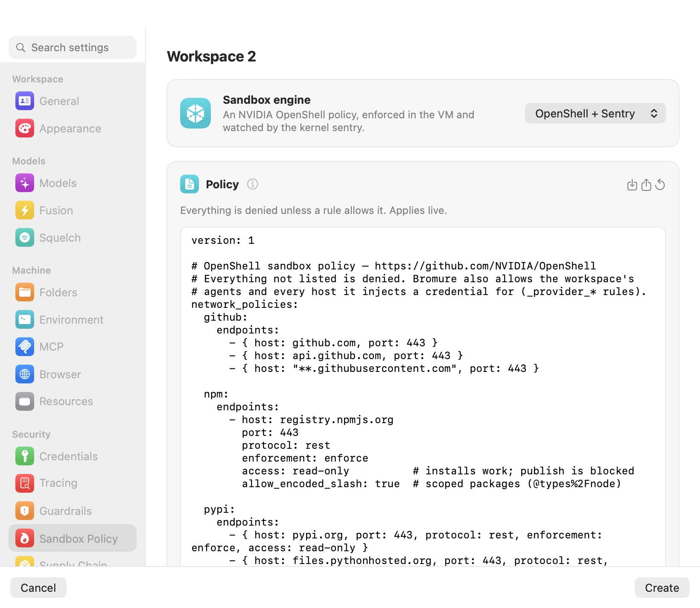The width and height of the screenshot is (700, 608).
Task: Click into the policy YAML editor
Action: (x=423, y=397)
